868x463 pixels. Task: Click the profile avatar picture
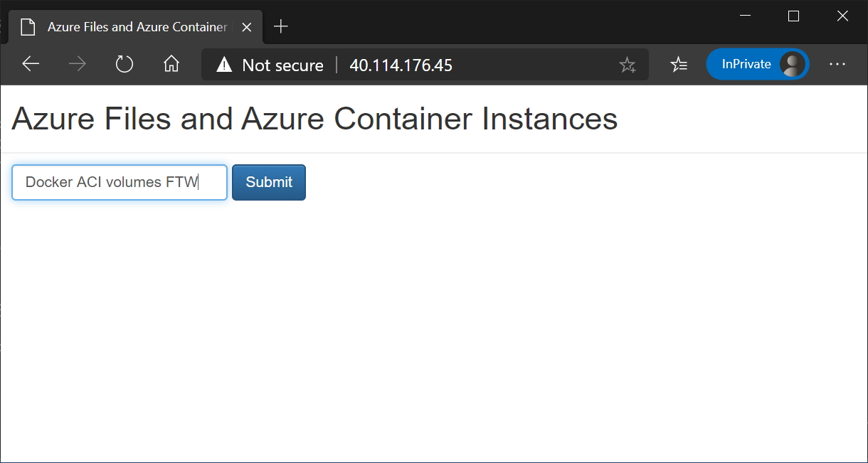pos(792,65)
